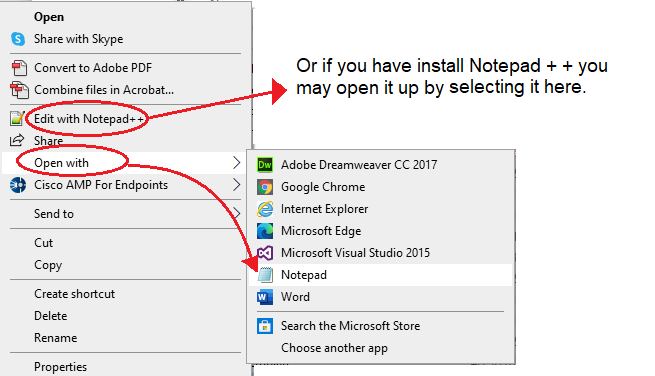The width and height of the screenshot is (655, 376).
Task: Expand the Cisco AMP For Endpoints arrow
Action: 236,185
